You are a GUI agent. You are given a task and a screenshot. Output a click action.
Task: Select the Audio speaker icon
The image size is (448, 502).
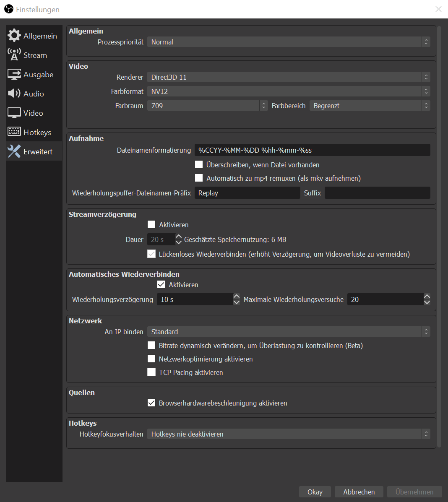(14, 94)
